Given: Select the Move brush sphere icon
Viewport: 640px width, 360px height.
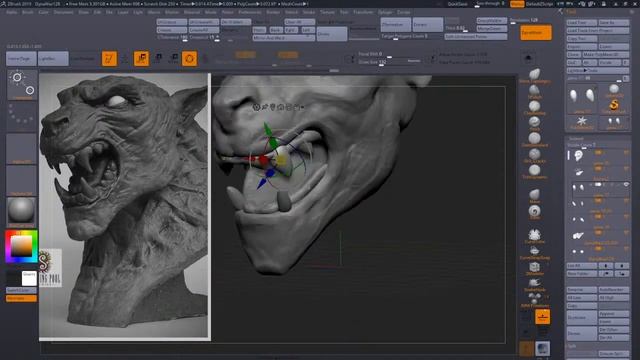Looking at the screenshot, I should 534,196.
